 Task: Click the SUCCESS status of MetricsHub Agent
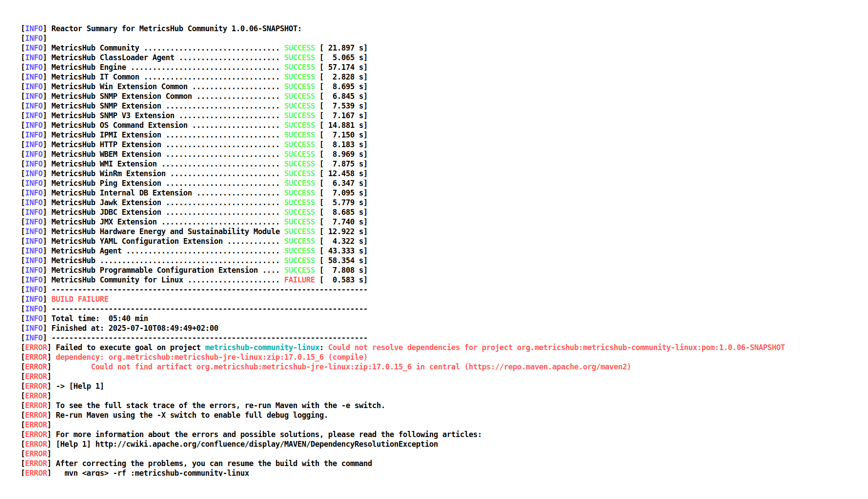coord(299,251)
